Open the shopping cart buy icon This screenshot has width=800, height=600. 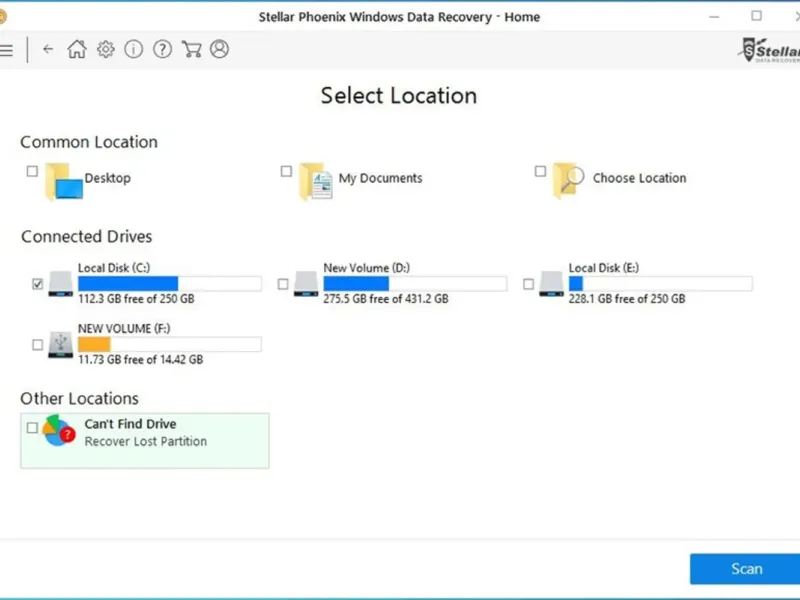pyautogui.click(x=191, y=49)
